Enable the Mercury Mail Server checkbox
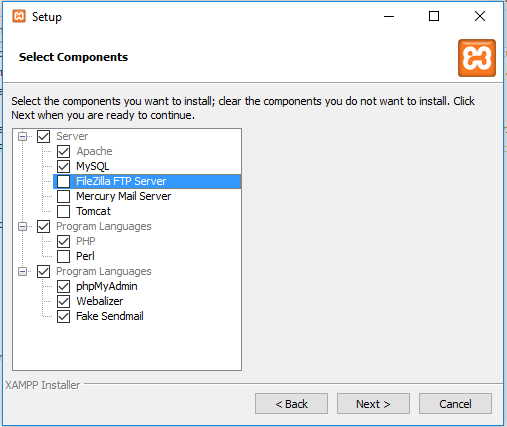 coord(63,196)
